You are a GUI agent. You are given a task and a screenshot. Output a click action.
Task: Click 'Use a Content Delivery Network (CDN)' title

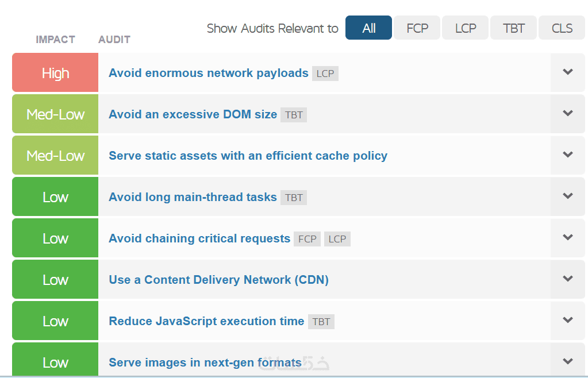pyautogui.click(x=218, y=280)
